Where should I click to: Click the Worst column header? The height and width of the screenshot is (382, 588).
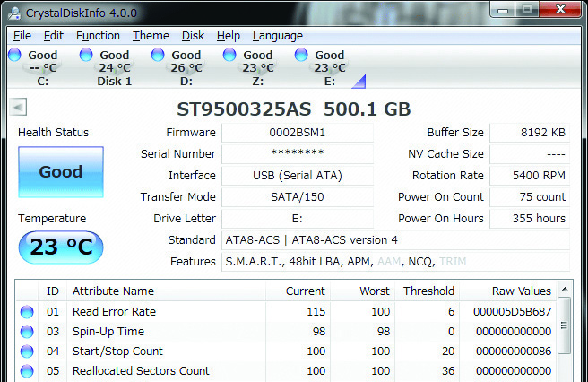click(362, 291)
